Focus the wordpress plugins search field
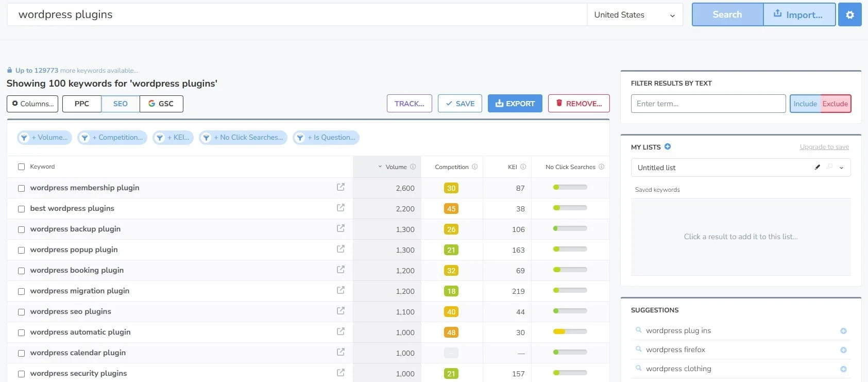The width and height of the screenshot is (868, 382). pos(297,14)
